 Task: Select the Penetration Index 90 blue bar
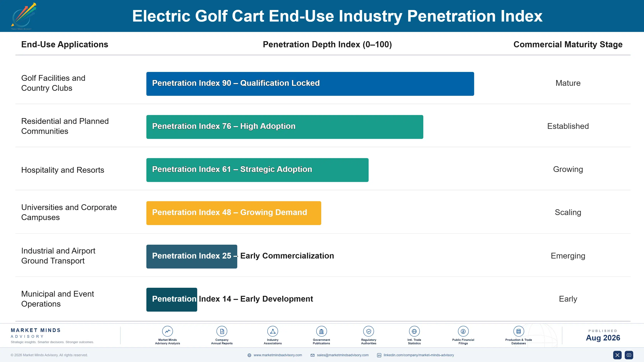coord(310,84)
